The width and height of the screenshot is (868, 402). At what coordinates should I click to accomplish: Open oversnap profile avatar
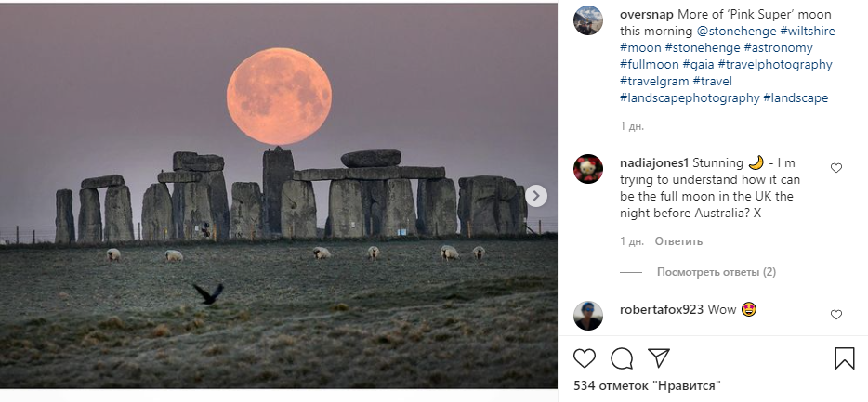[588, 20]
